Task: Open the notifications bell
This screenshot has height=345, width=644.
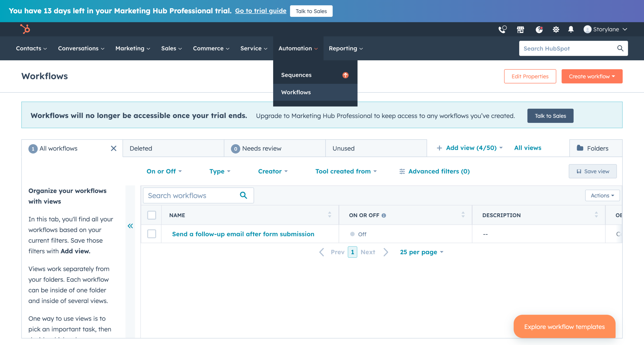Action: [x=571, y=29]
